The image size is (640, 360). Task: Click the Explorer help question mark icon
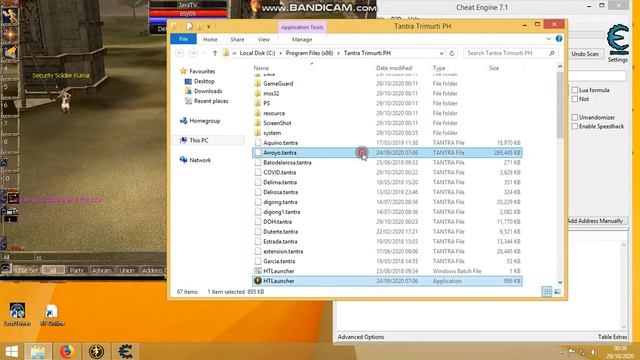pyautogui.click(x=559, y=38)
